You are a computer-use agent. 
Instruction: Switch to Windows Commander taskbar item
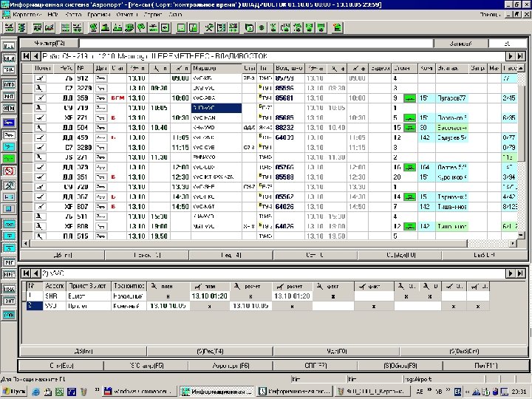140,392
